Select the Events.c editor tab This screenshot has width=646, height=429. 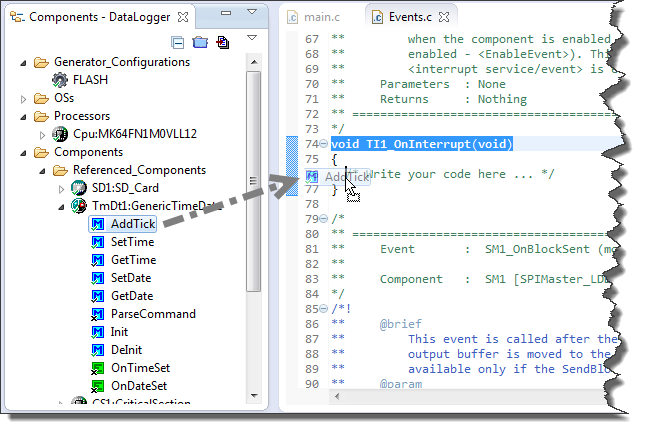click(409, 16)
